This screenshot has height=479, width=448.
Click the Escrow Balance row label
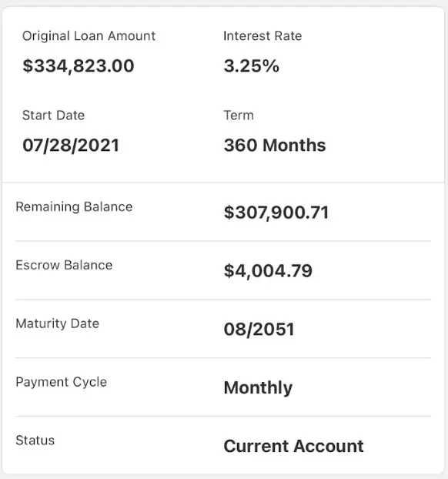pyautogui.click(x=64, y=265)
